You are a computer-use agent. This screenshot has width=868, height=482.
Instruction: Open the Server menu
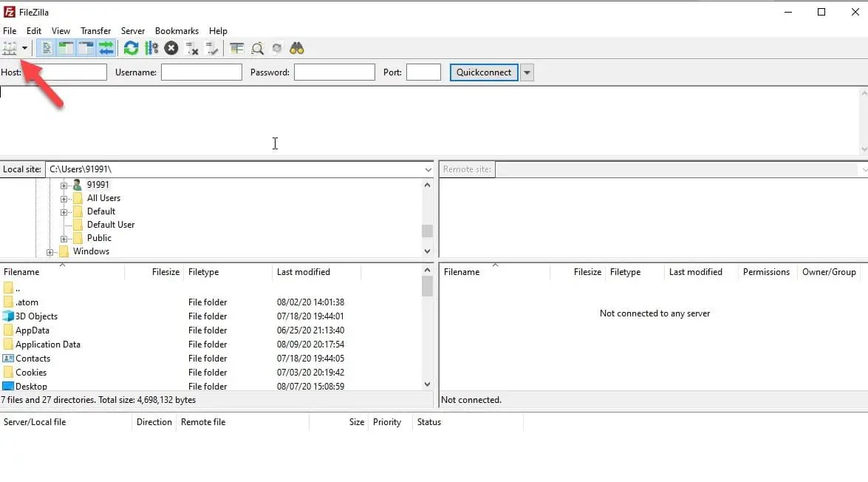[133, 31]
